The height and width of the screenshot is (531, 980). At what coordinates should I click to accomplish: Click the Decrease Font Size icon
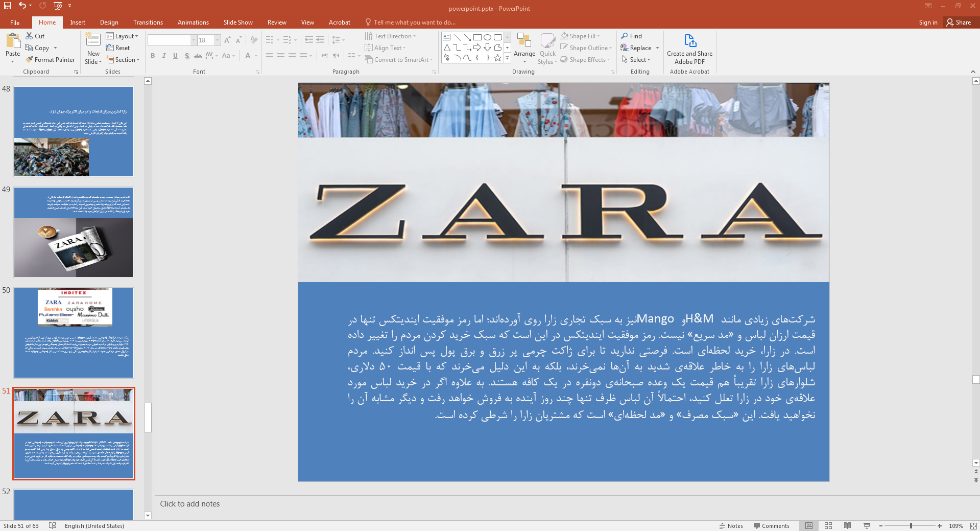point(238,40)
